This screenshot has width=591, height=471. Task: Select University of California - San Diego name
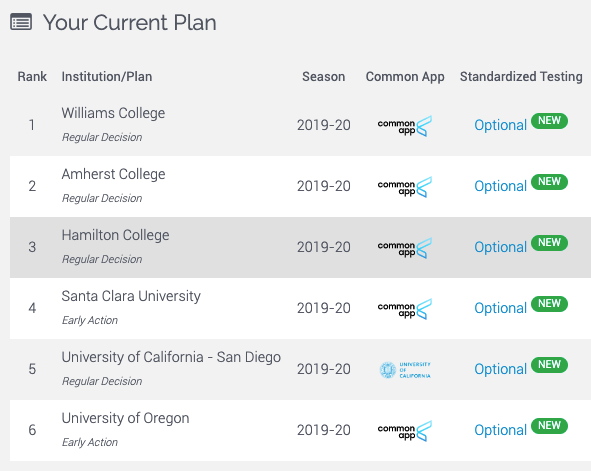(x=171, y=357)
